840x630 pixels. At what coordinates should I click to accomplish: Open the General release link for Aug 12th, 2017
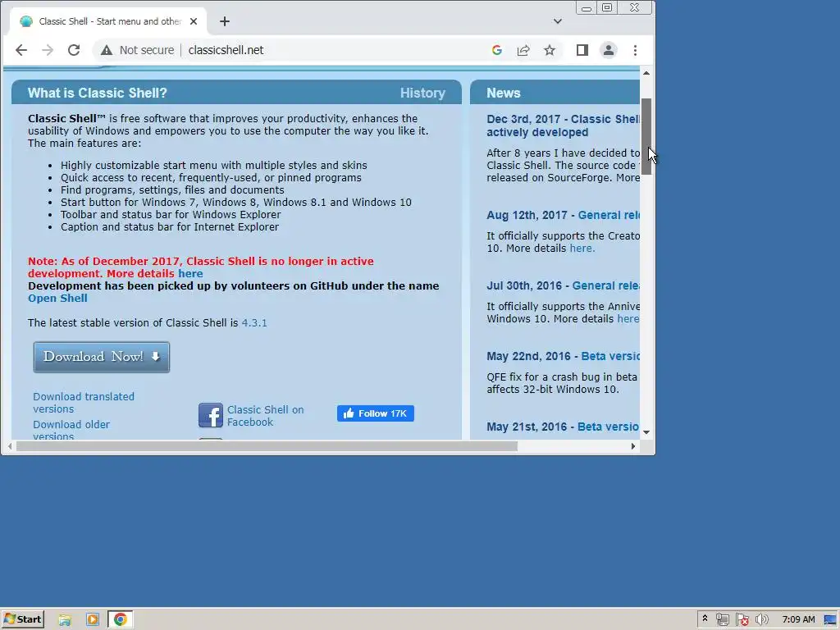point(609,216)
